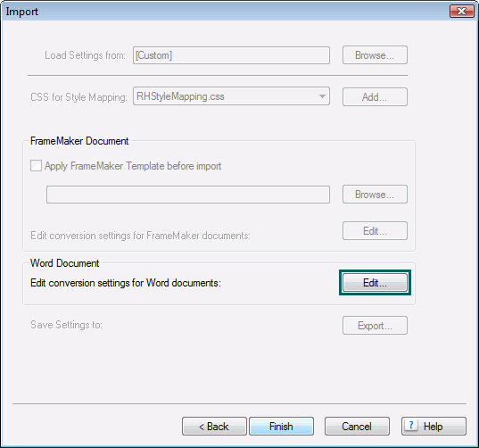Close the Import dialog with the X
Image resolution: width=479 pixels, height=448 pixels.
point(461,12)
